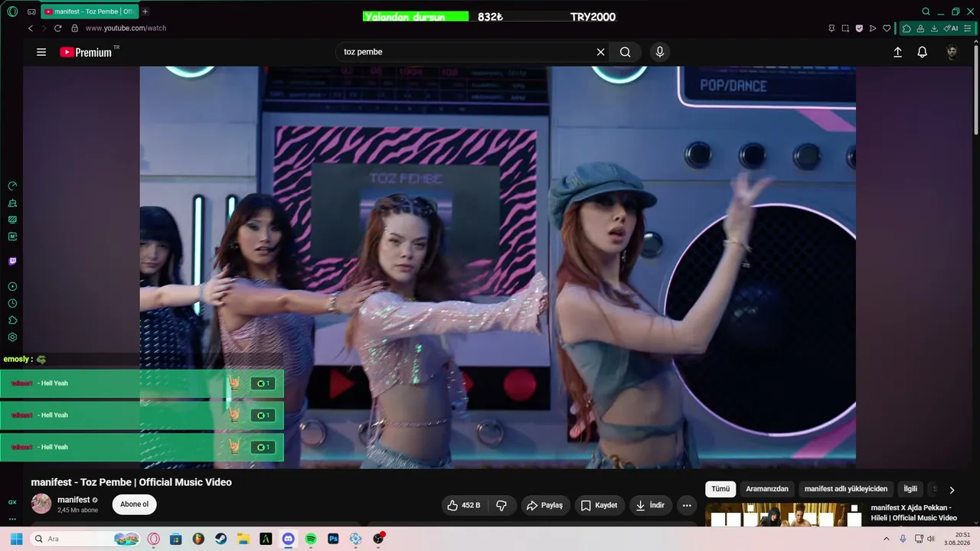The width and height of the screenshot is (980, 551).
Task: Open the GX Corner gamepad icon
Action: click(x=31, y=11)
